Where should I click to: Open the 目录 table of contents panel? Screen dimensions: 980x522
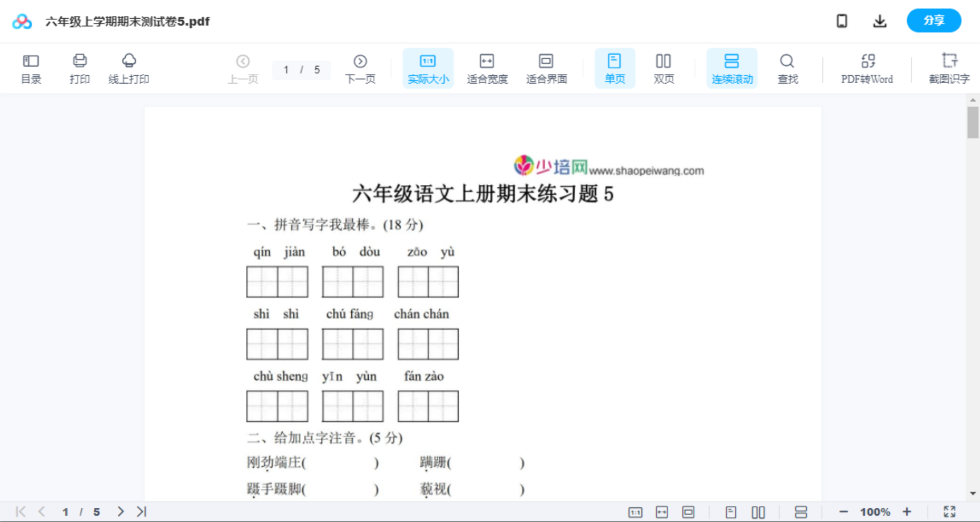point(31,68)
